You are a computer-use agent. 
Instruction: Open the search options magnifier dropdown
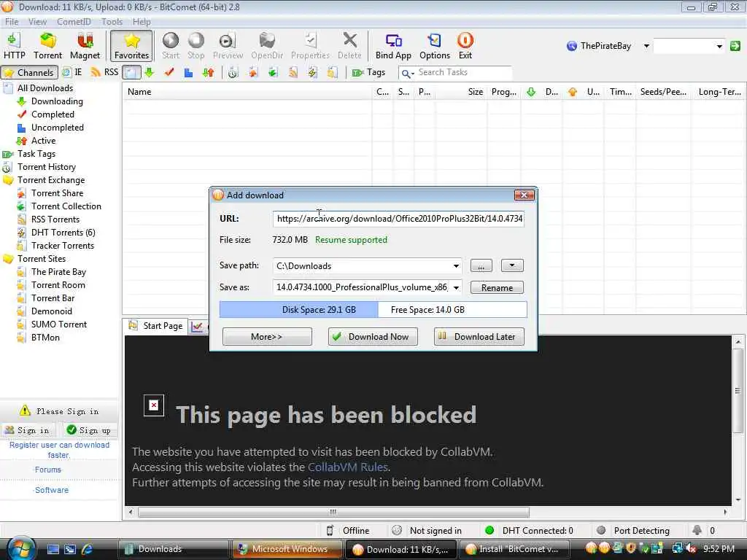(x=407, y=73)
